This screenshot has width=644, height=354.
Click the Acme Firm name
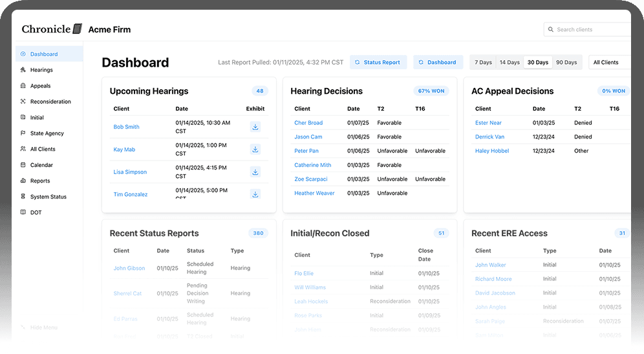click(110, 30)
